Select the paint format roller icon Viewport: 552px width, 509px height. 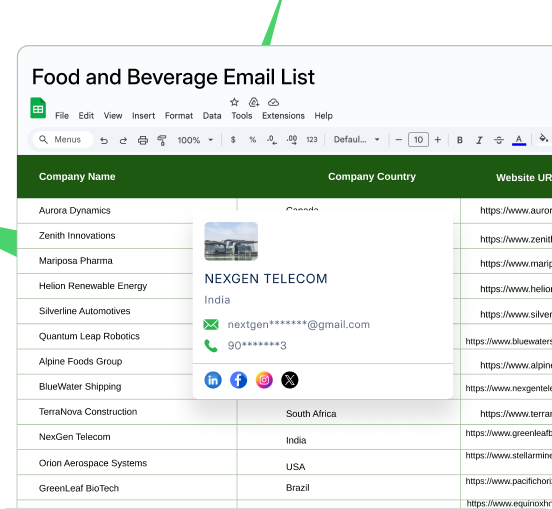(x=162, y=140)
